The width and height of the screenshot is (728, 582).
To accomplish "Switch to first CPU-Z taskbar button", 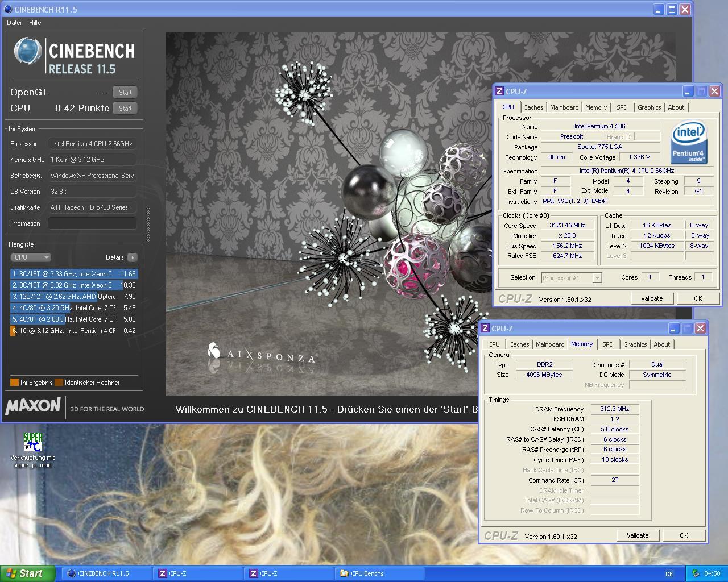I will 198,573.
